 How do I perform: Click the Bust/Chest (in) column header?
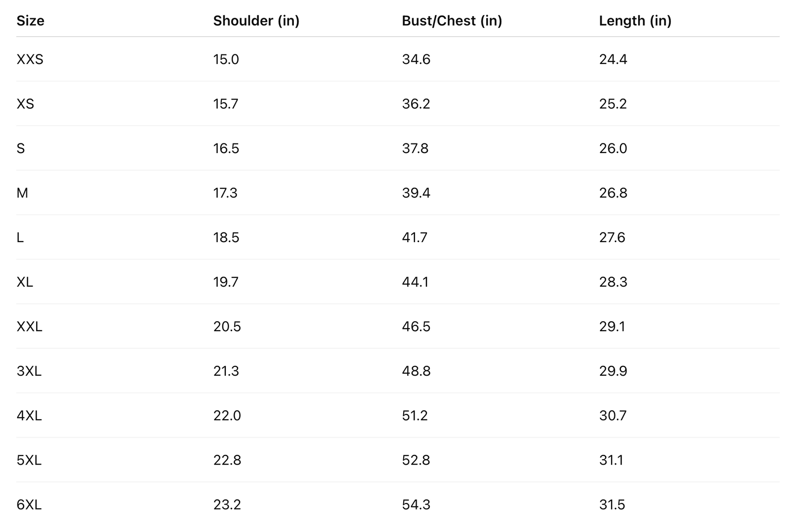tap(452, 21)
